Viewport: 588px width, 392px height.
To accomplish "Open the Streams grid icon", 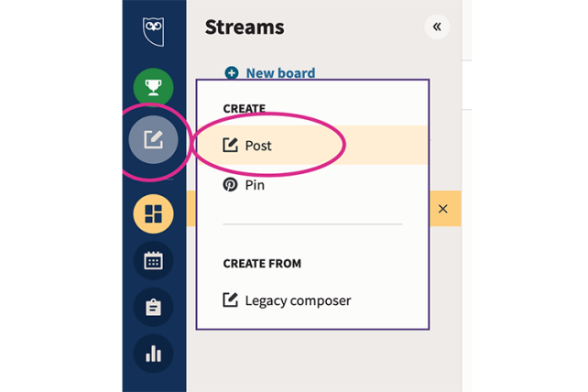I will coord(153,214).
